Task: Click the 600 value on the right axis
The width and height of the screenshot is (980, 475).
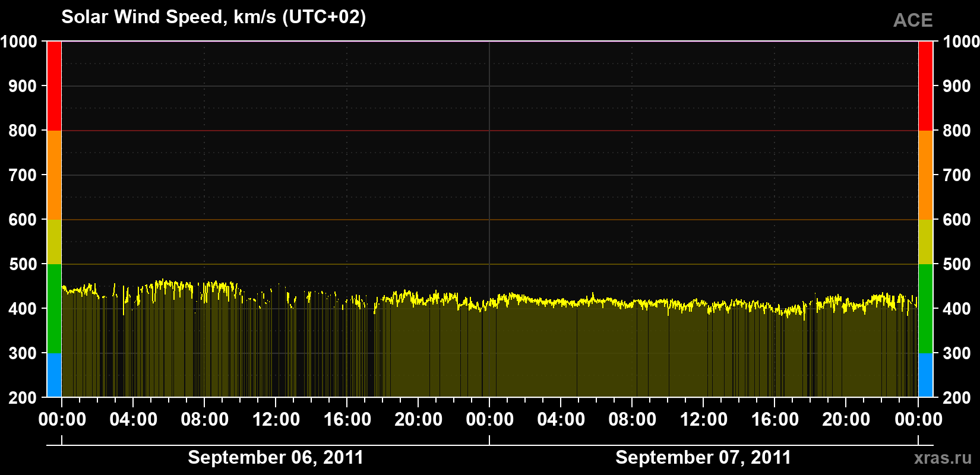Action: (x=957, y=220)
